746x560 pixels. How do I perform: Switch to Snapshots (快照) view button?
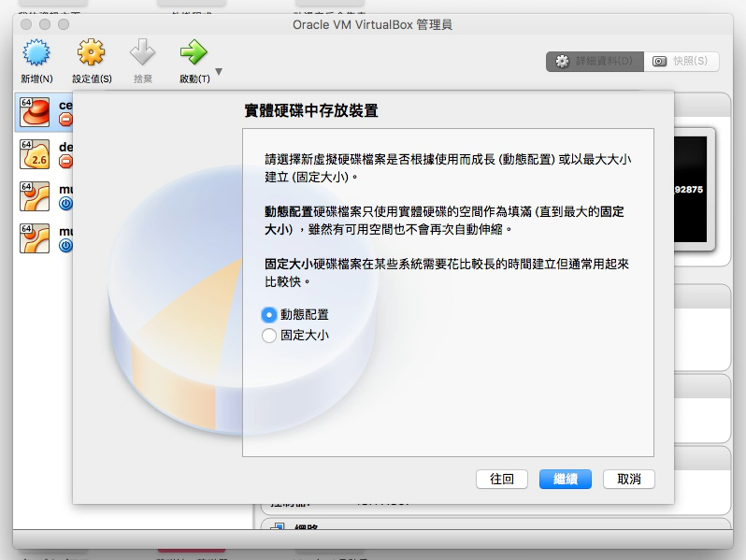point(681,62)
